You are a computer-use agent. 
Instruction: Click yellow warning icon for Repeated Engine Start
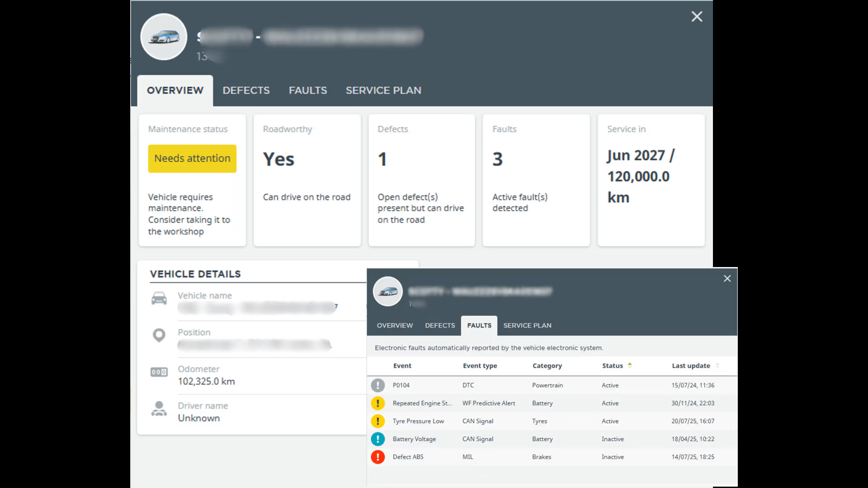[378, 403]
